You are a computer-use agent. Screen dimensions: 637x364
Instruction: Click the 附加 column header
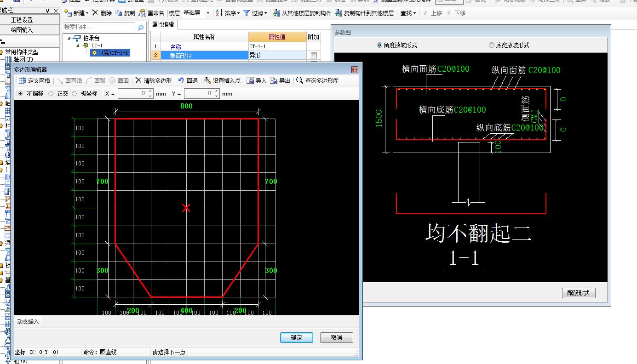[313, 37]
